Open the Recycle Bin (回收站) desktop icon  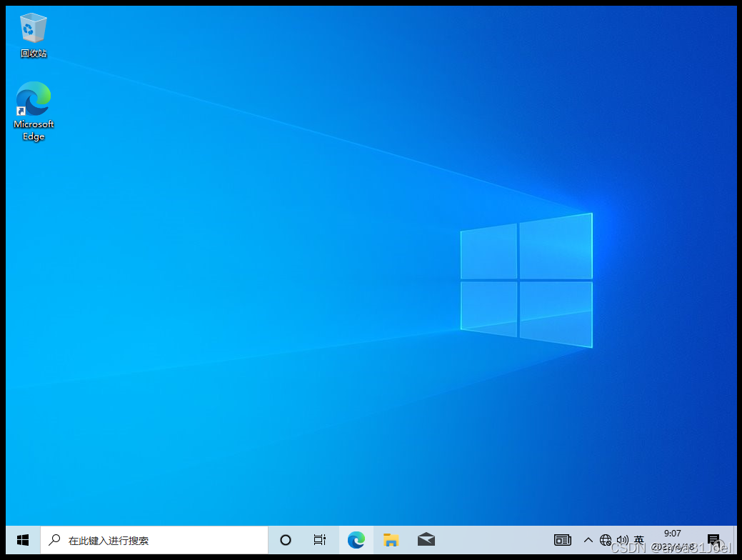33,36
